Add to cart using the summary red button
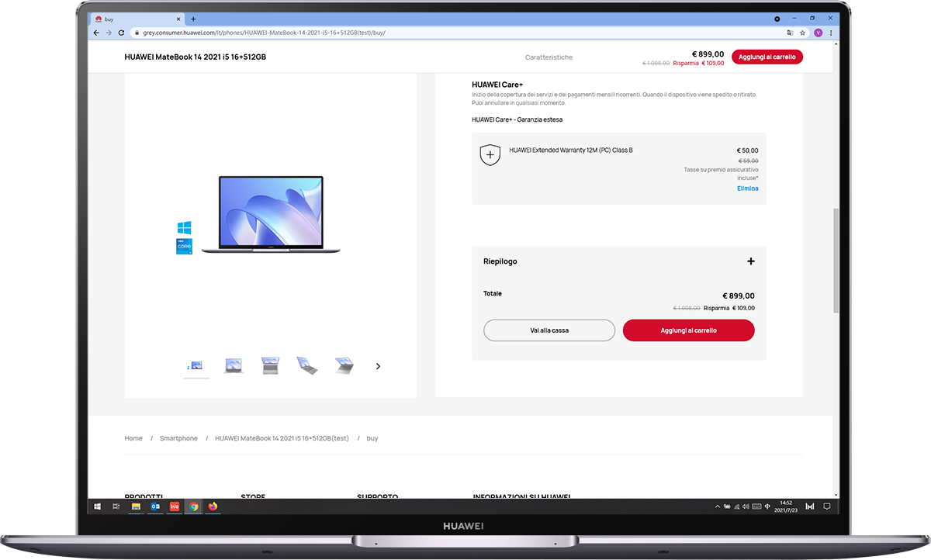 pyautogui.click(x=688, y=330)
